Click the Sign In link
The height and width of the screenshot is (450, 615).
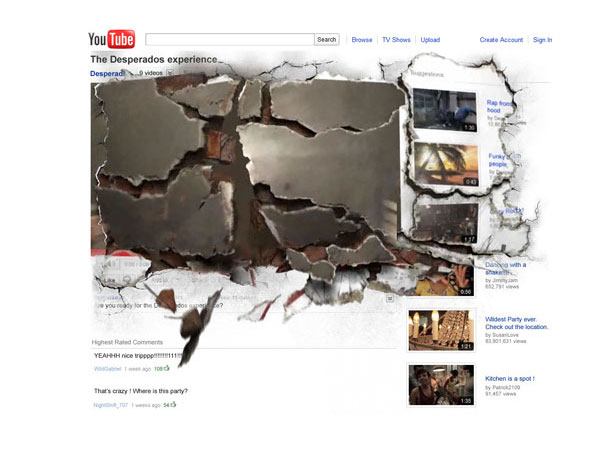coord(542,40)
